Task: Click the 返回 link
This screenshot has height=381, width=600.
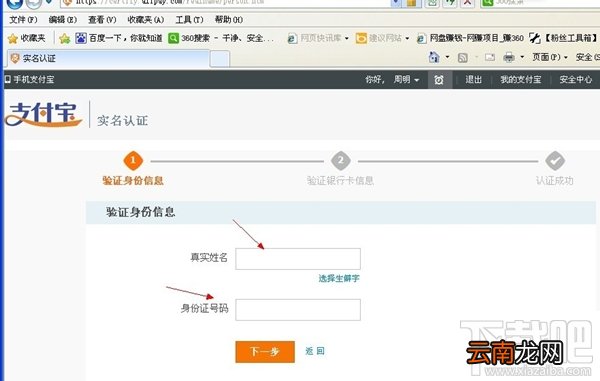Action: [x=315, y=351]
